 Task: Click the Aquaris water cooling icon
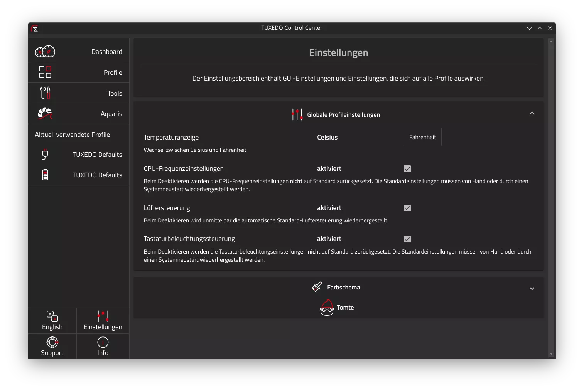tap(45, 113)
